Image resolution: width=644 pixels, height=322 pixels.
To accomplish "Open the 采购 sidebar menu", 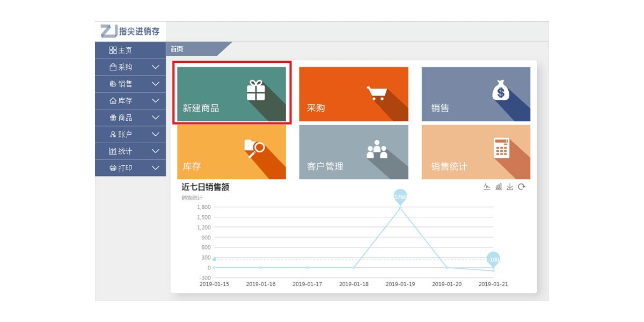I will 130,67.
